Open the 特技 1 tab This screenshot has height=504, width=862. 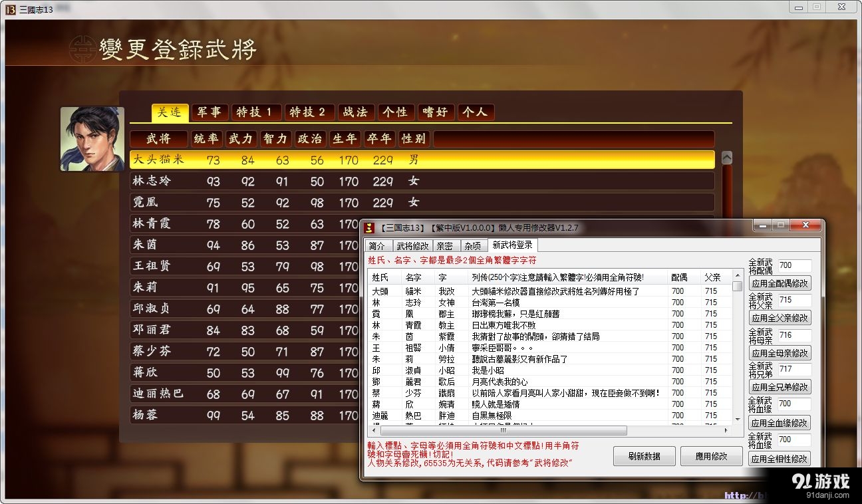coord(256,112)
